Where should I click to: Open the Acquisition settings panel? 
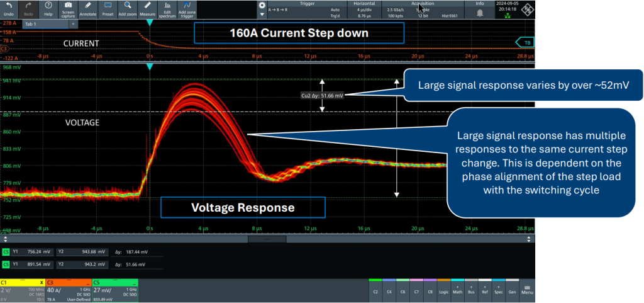tap(423, 9)
